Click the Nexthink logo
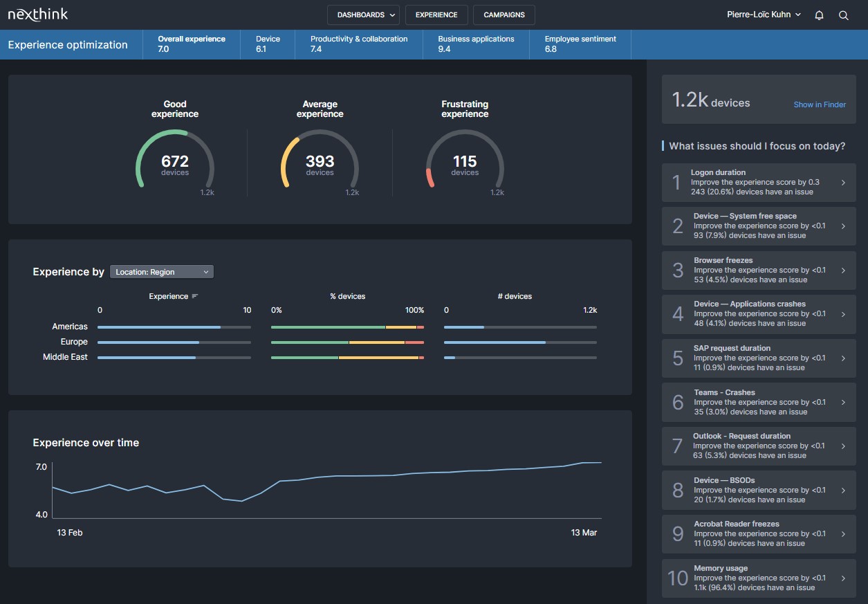Viewport: 868px width, 604px height. [39, 13]
